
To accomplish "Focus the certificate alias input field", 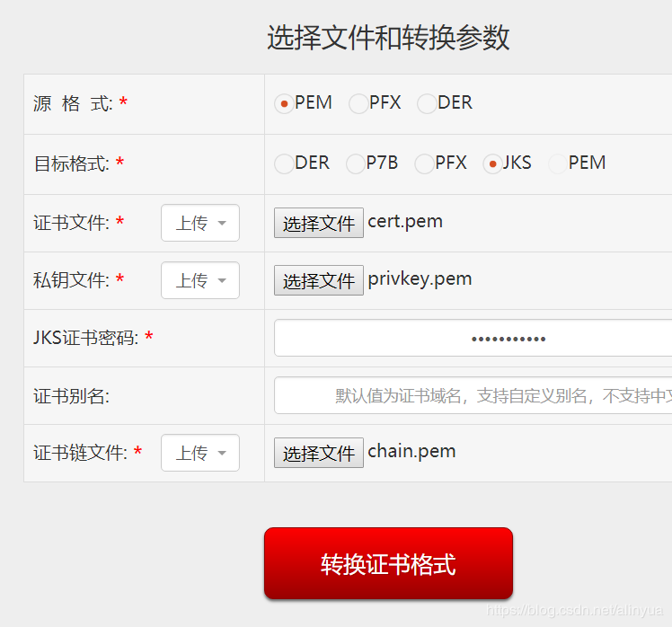I will click(x=473, y=395).
